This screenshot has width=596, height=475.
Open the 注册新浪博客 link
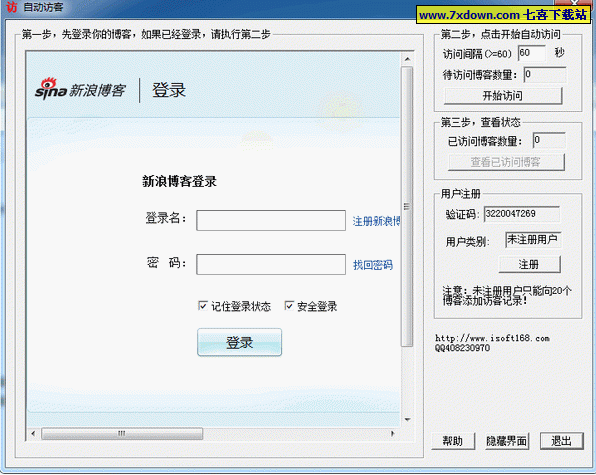[x=376, y=221]
